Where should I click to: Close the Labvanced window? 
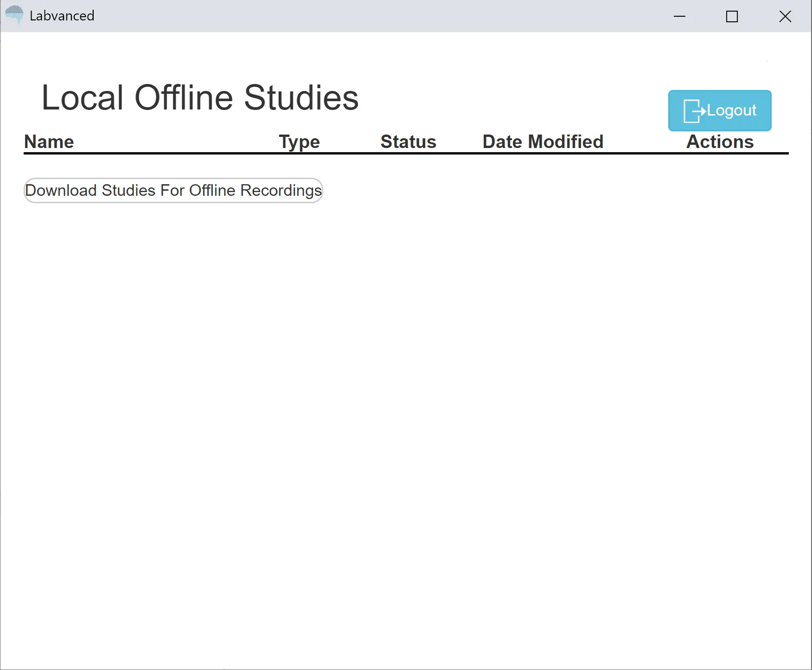[x=785, y=16]
